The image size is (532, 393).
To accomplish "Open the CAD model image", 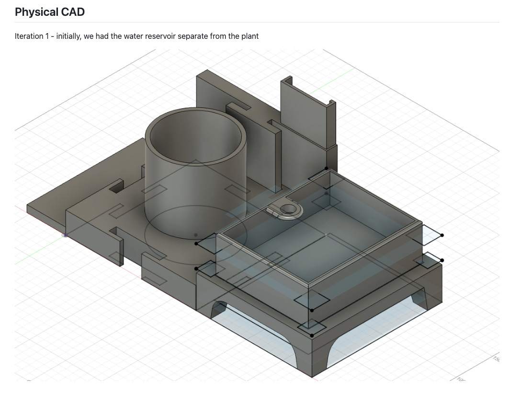I will (x=257, y=215).
